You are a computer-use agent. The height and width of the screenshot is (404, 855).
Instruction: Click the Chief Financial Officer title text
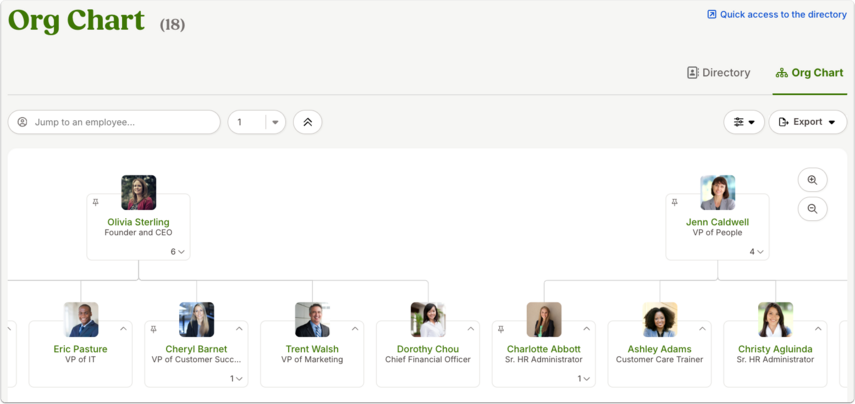pyautogui.click(x=428, y=359)
